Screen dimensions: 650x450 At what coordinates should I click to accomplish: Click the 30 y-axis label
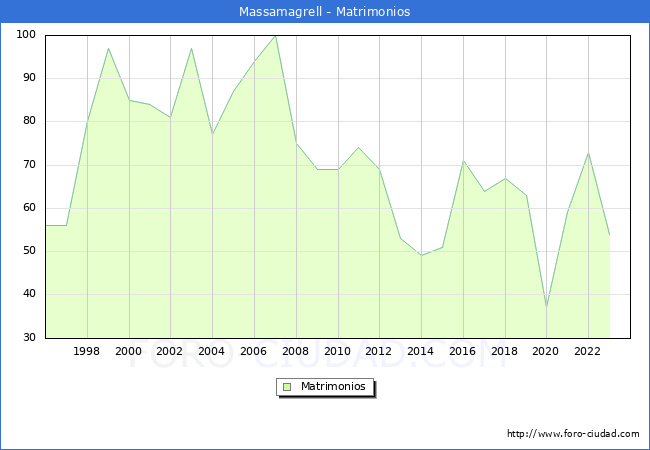point(30,338)
